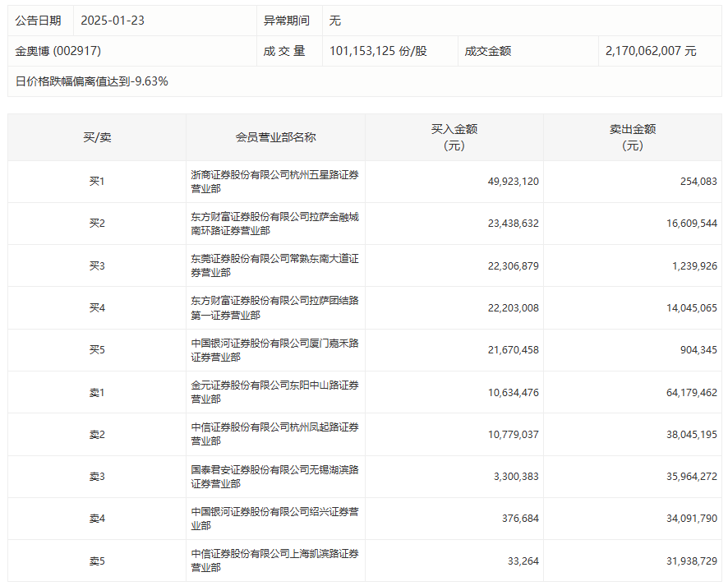The width and height of the screenshot is (728, 586).
Task: Select sell amount 1,239,926
Action: click(x=694, y=266)
